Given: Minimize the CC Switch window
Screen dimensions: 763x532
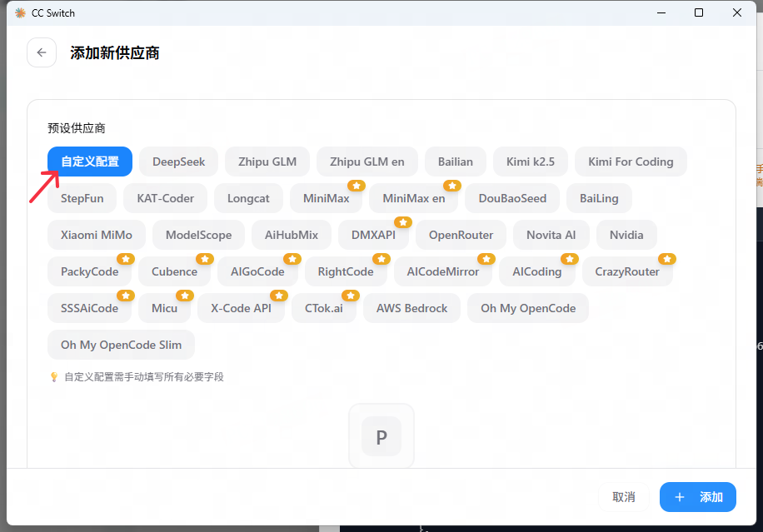Looking at the screenshot, I should click(x=661, y=12).
